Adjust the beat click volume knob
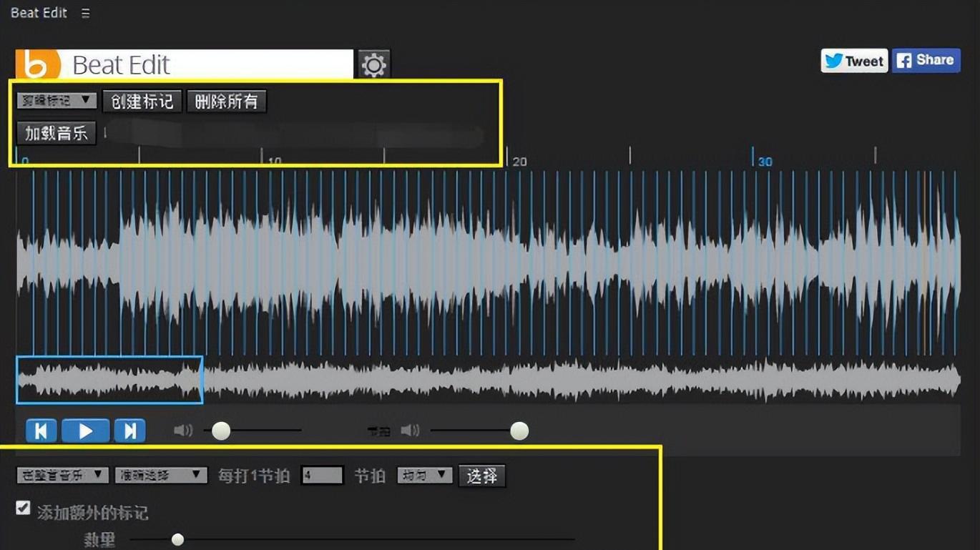Screen dimensions: 980x550 click(x=519, y=431)
